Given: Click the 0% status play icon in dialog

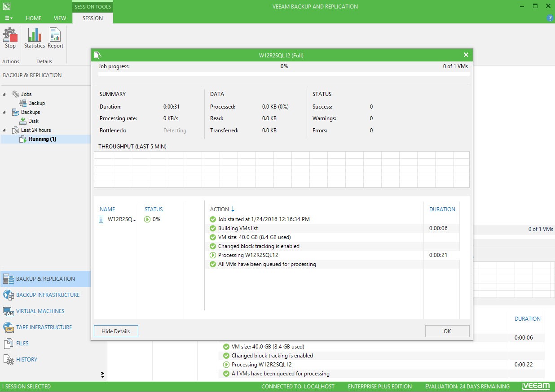Looking at the screenshot, I should coord(147,219).
